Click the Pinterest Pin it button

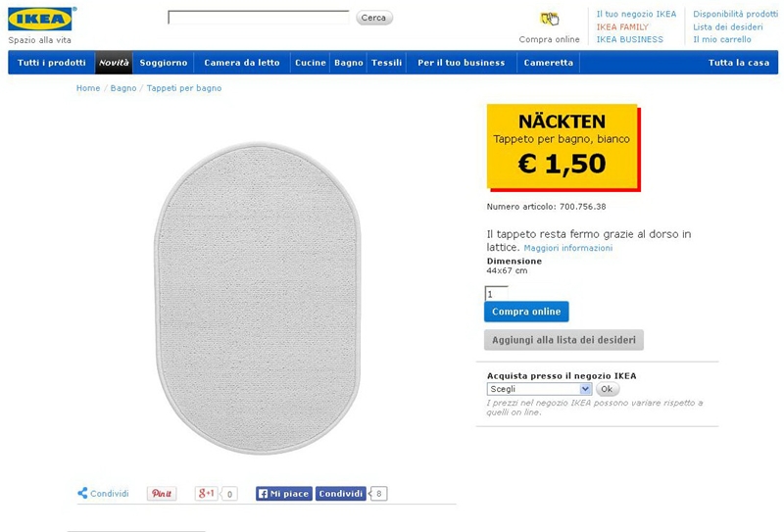coord(162,494)
